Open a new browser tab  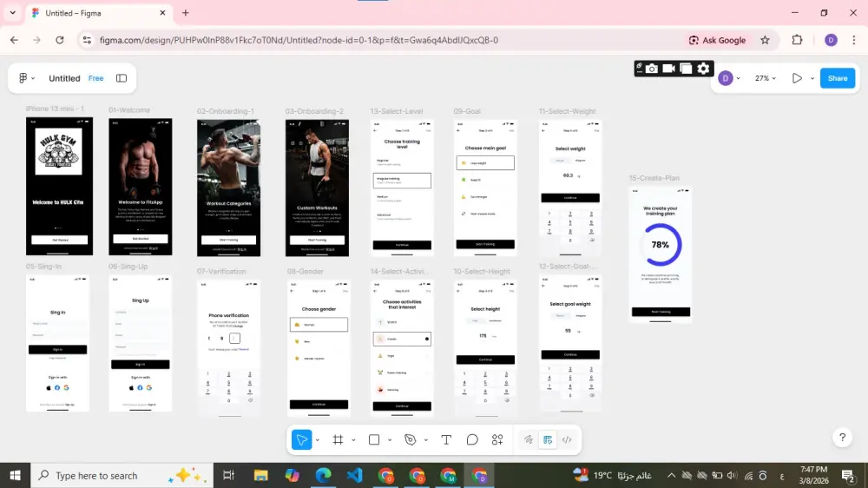(186, 13)
